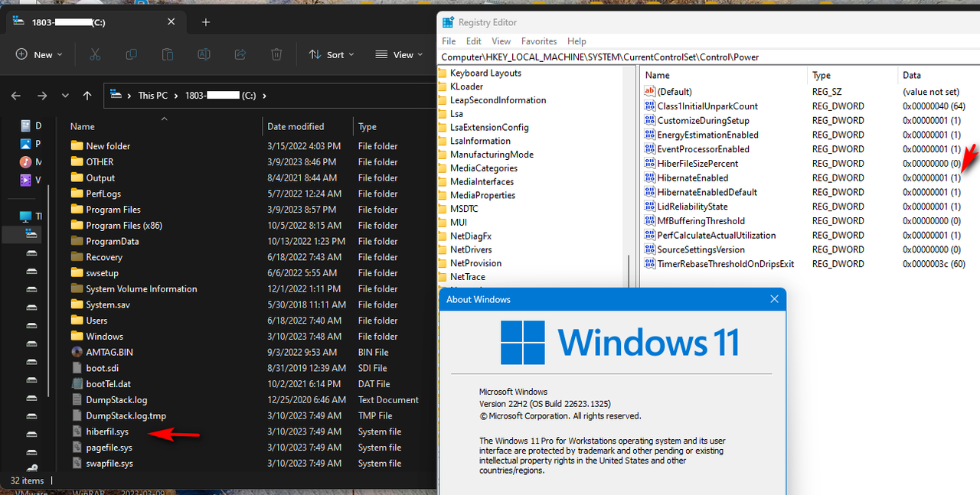Sort files by Date modified column

pyautogui.click(x=296, y=126)
